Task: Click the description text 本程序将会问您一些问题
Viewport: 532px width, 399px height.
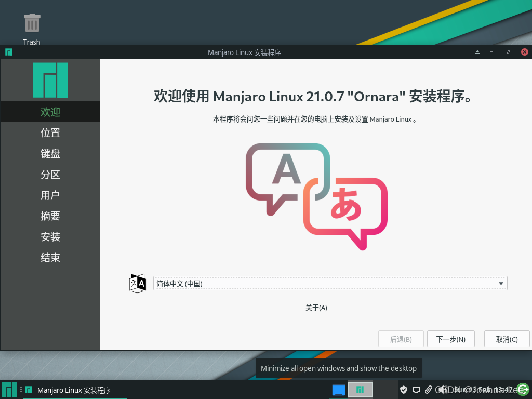Action: click(314, 119)
